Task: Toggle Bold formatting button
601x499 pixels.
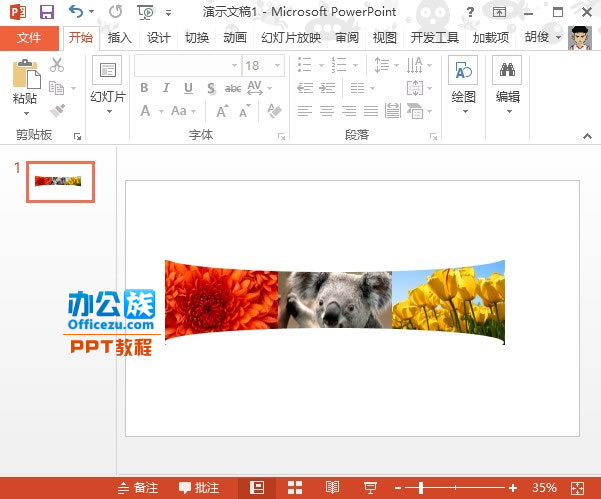Action: [144, 88]
